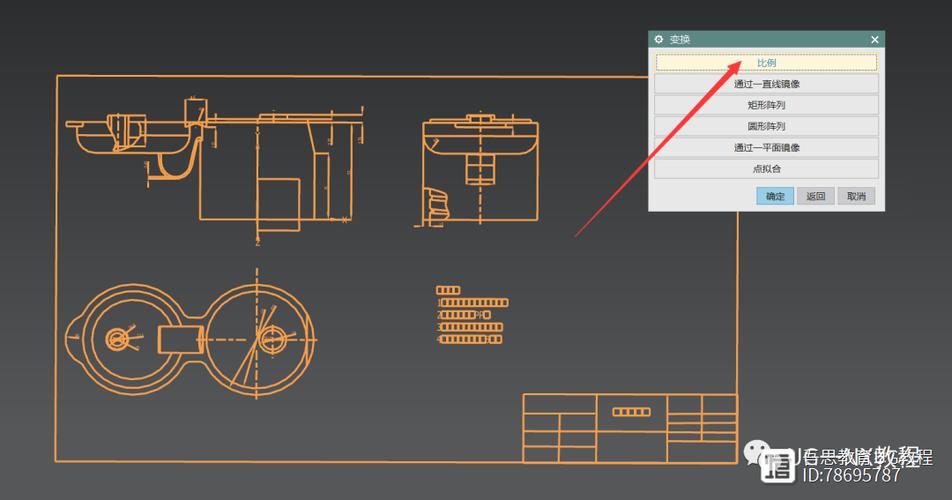952x500 pixels.
Task: Click the gear icon in the 变换 dialog title
Action: [659, 39]
